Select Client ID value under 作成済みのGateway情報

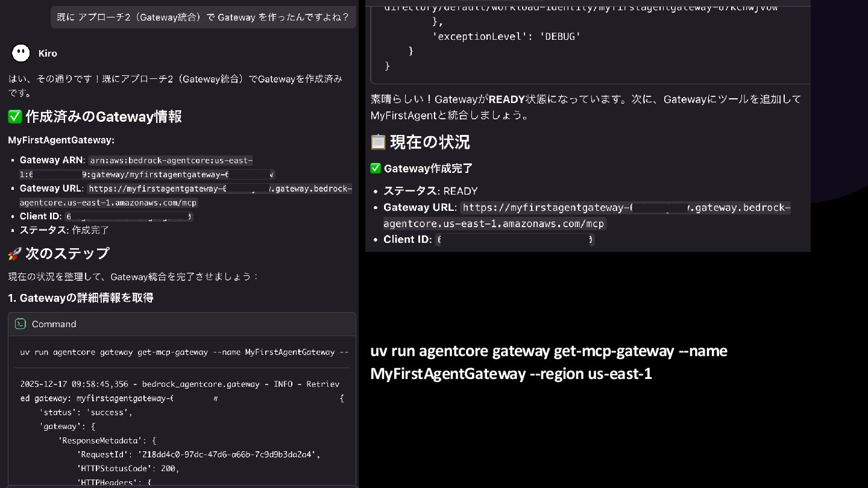click(129, 216)
